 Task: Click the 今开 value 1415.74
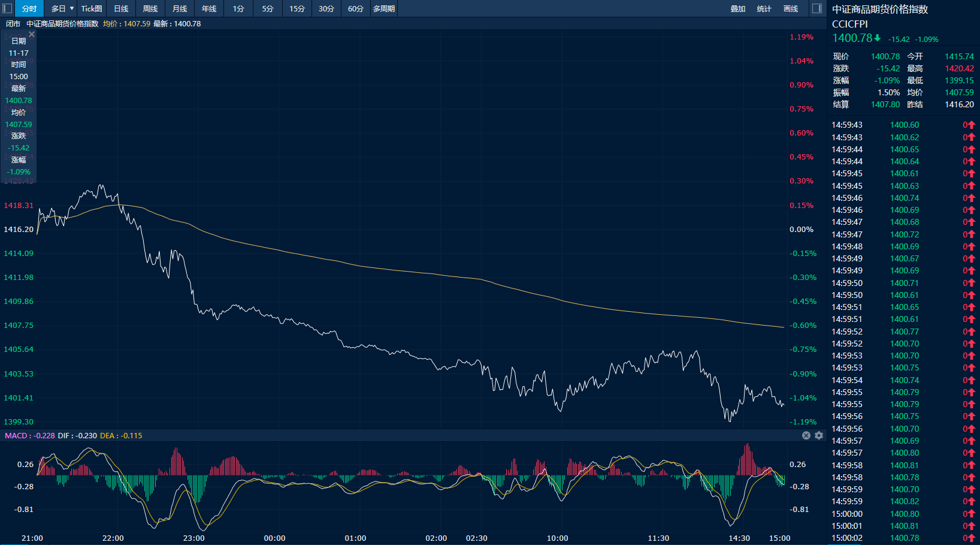(959, 56)
